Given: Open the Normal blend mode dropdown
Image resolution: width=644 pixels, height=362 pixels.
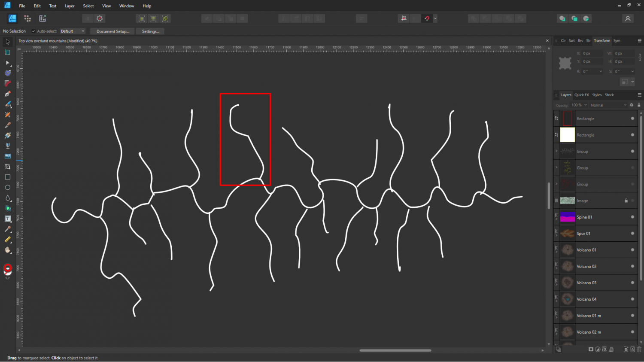Looking at the screenshot, I should point(608,105).
